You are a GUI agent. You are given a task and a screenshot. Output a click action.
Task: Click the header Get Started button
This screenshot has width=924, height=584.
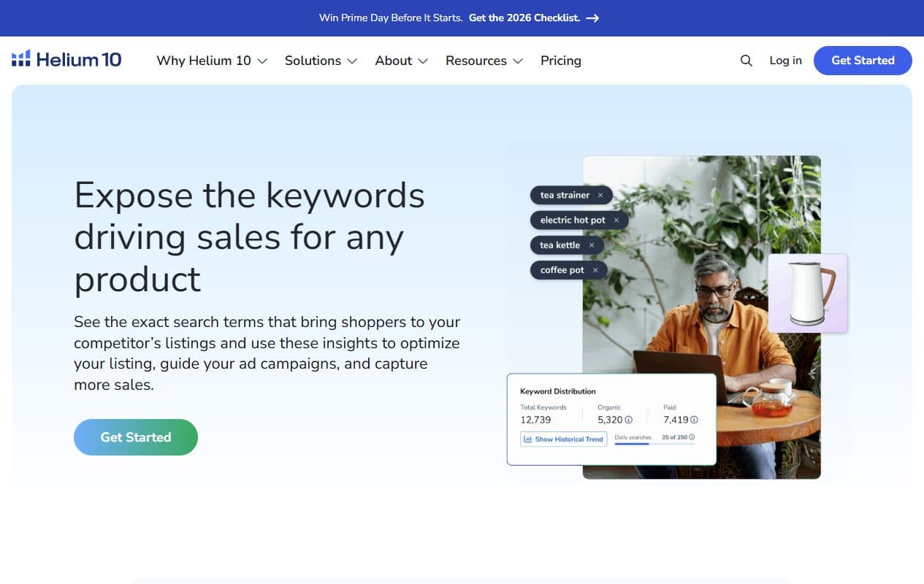(863, 61)
